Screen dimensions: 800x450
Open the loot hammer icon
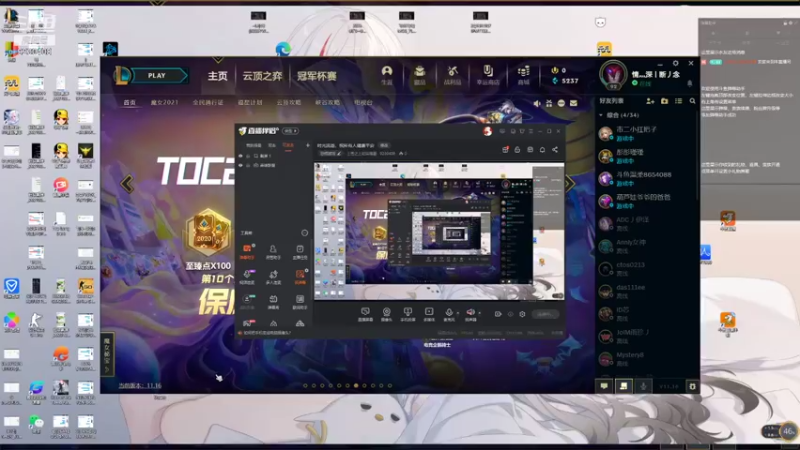(x=452, y=74)
